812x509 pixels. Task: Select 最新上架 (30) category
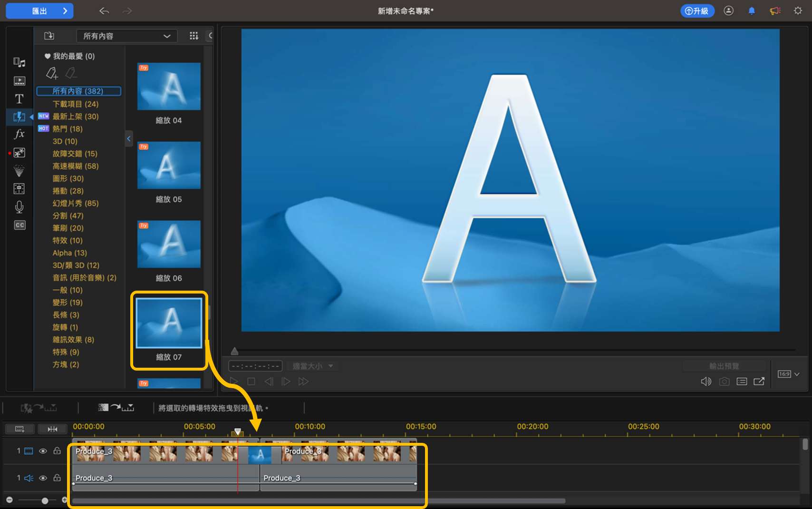click(x=76, y=116)
